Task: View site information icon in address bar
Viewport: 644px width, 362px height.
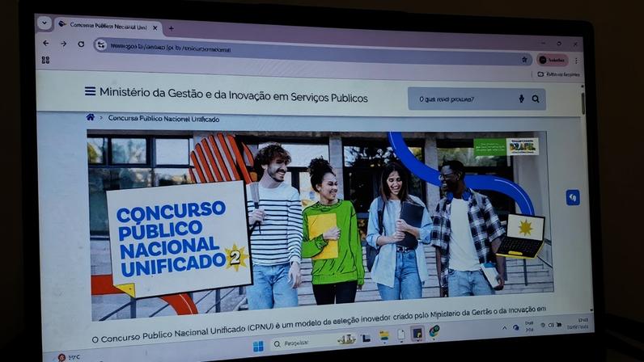Action: 100,45
